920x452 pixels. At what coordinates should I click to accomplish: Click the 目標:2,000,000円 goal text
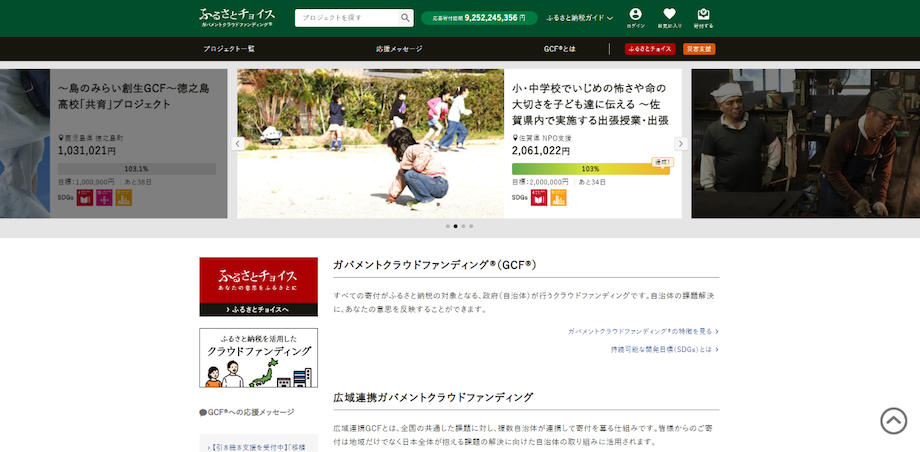(540, 182)
